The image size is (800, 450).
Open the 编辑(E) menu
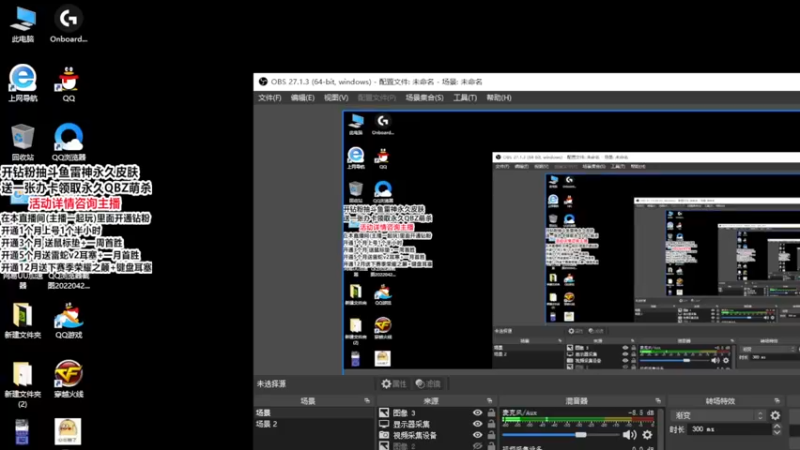[303, 97]
